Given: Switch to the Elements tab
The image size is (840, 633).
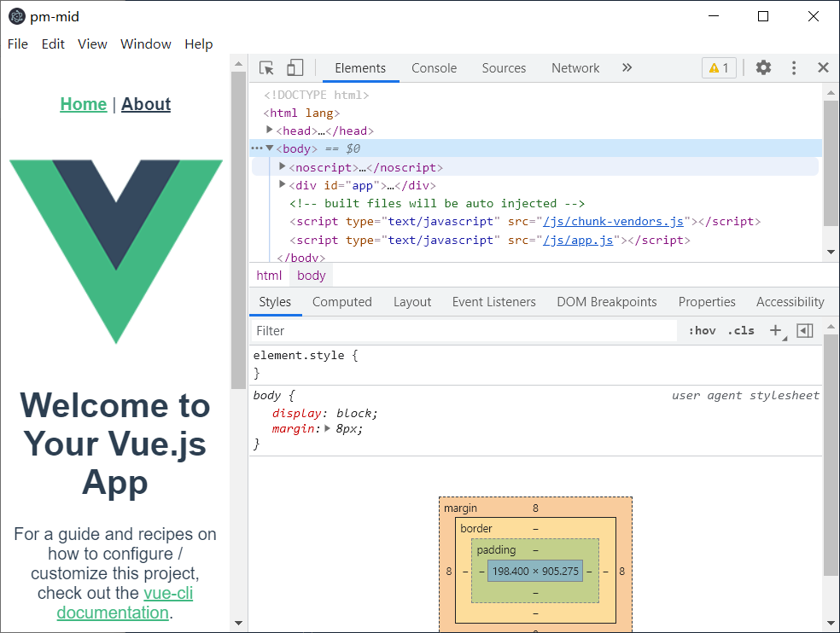Looking at the screenshot, I should [x=360, y=68].
